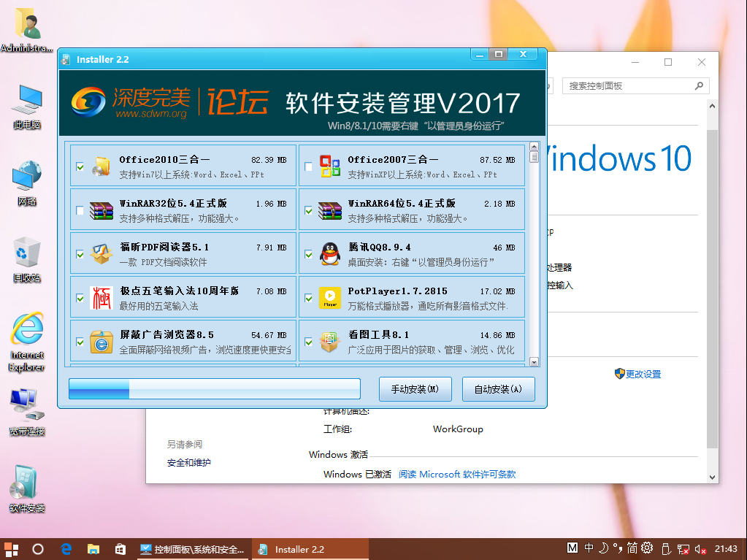Click the www.sdwm.org forum banner logo
This screenshot has height=560, width=747.
coord(169,102)
